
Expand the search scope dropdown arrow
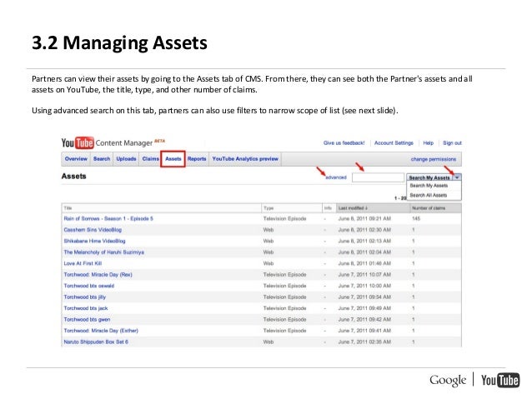point(457,177)
